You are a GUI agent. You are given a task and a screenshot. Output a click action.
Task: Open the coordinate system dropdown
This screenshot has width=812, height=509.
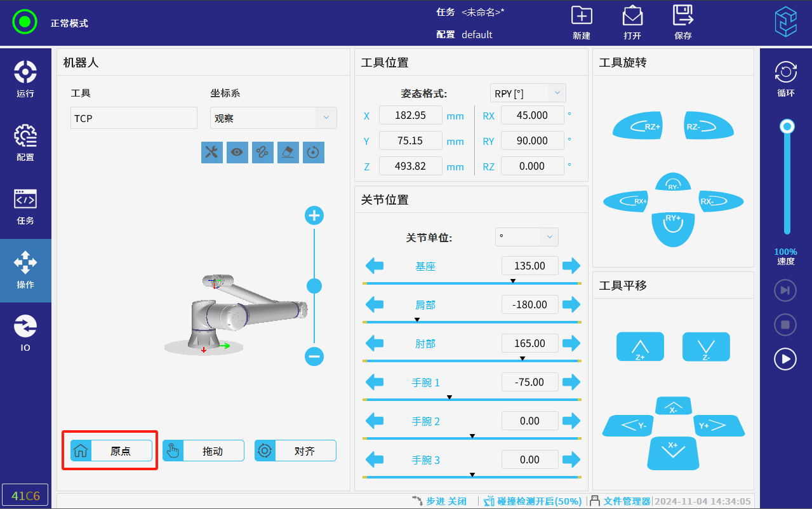[273, 118]
